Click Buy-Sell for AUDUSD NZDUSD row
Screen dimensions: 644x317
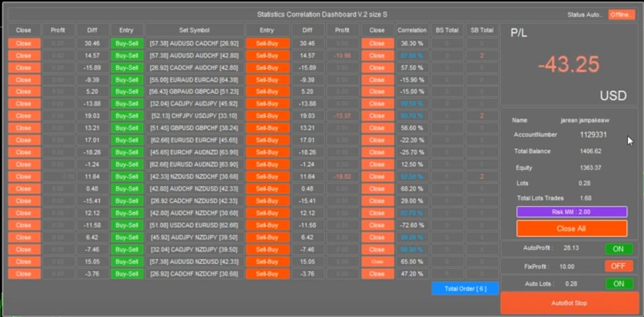pyautogui.click(x=127, y=261)
